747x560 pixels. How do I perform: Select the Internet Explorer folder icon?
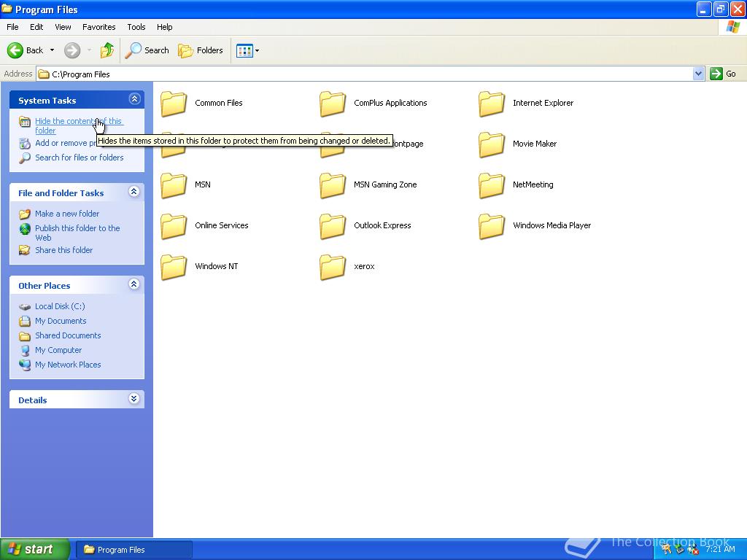coord(492,104)
